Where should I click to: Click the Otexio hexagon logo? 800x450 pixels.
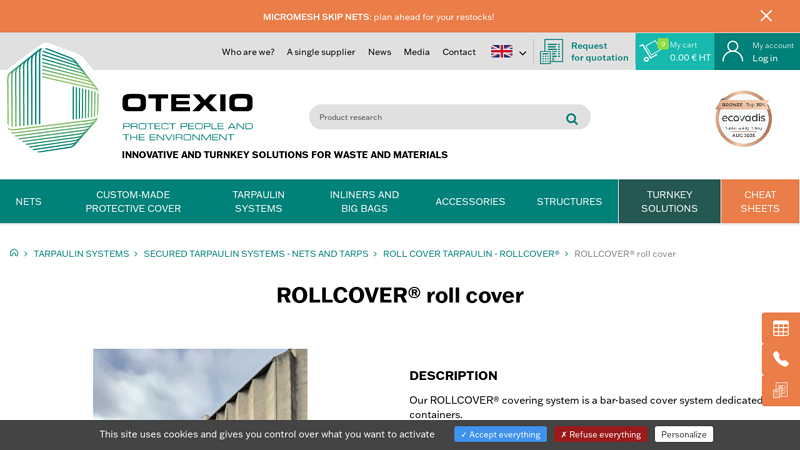click(x=53, y=99)
